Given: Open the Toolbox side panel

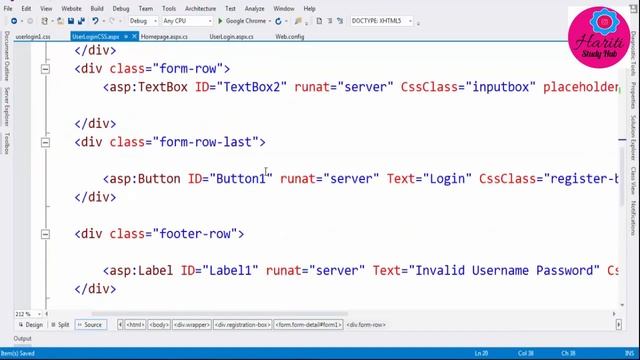Looking at the screenshot, I should 7,143.
